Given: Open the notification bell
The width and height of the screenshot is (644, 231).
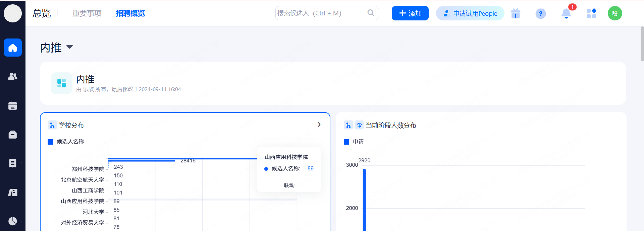Looking at the screenshot, I should click(566, 13).
